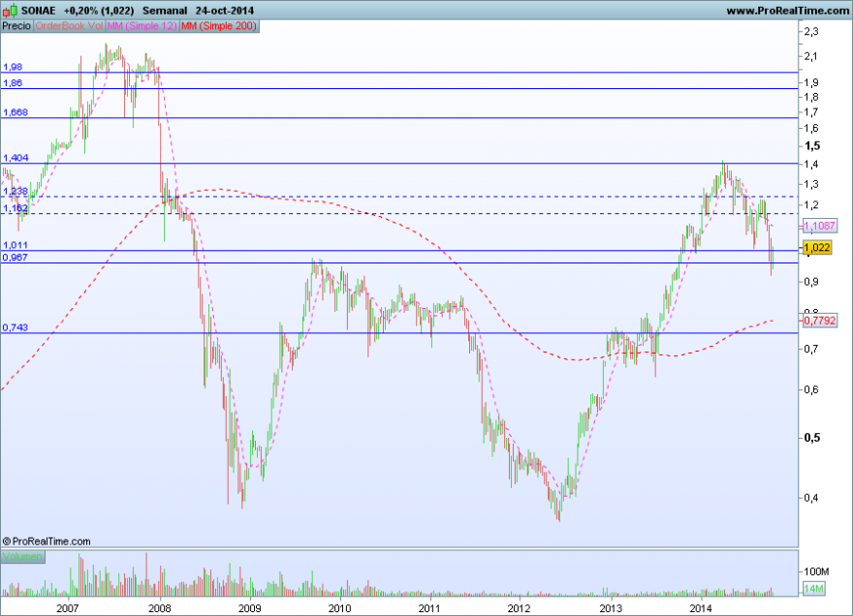Image resolution: width=853 pixels, height=616 pixels.
Task: Click the 1,86 horizontal level label
Action: tap(13, 82)
